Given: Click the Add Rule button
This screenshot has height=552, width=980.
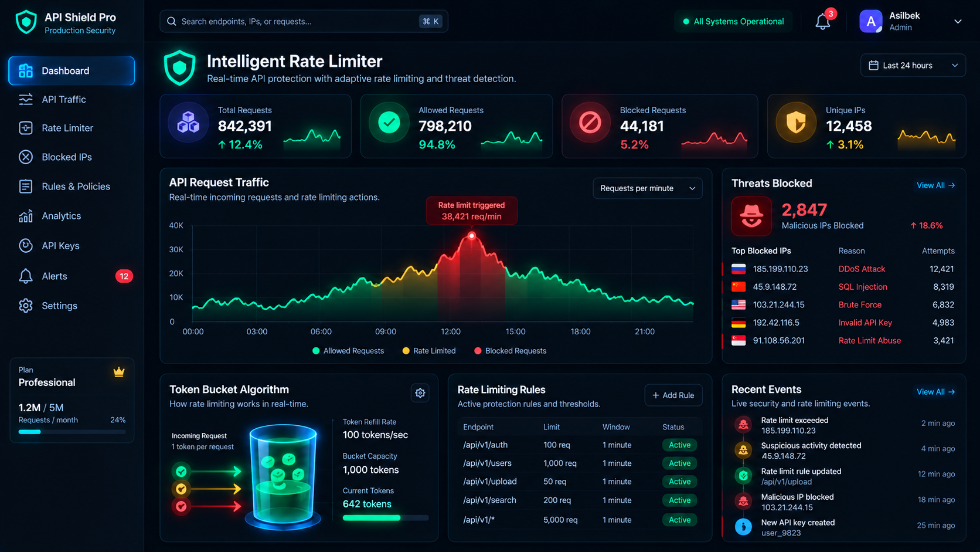Looking at the screenshot, I should point(673,395).
